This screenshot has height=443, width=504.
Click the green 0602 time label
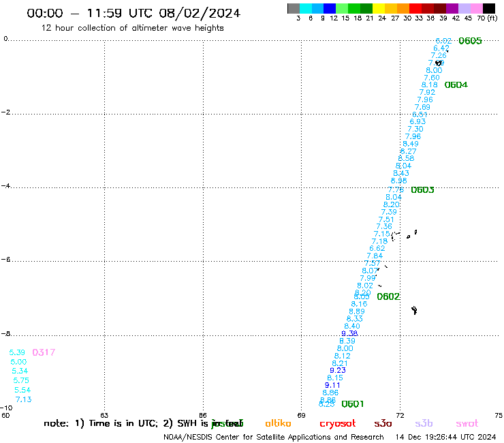(388, 296)
